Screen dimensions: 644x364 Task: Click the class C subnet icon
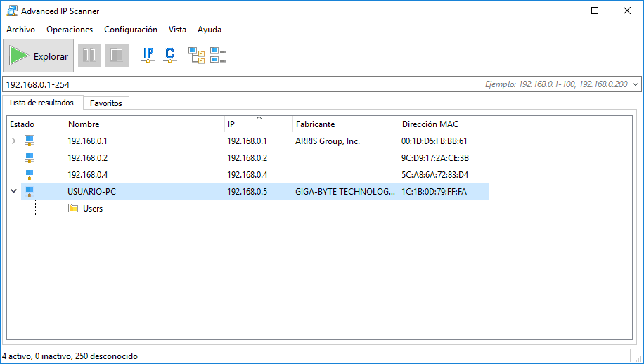pos(169,55)
